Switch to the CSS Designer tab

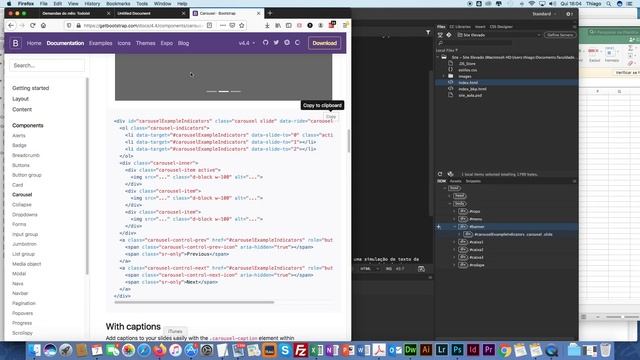click(x=501, y=27)
